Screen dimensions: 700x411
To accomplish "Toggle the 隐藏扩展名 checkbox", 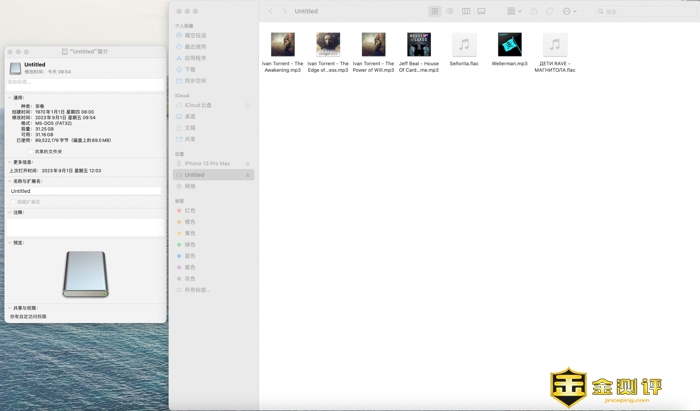I will point(15,202).
